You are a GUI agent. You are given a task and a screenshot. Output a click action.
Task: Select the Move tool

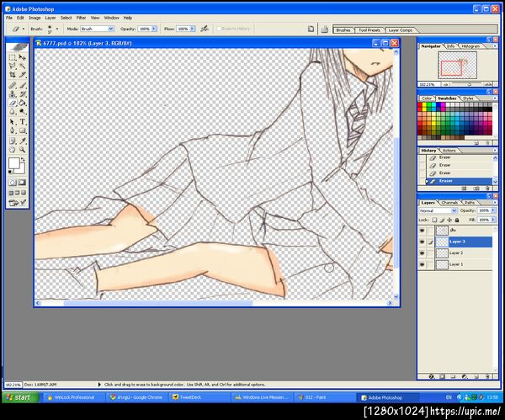(22, 57)
